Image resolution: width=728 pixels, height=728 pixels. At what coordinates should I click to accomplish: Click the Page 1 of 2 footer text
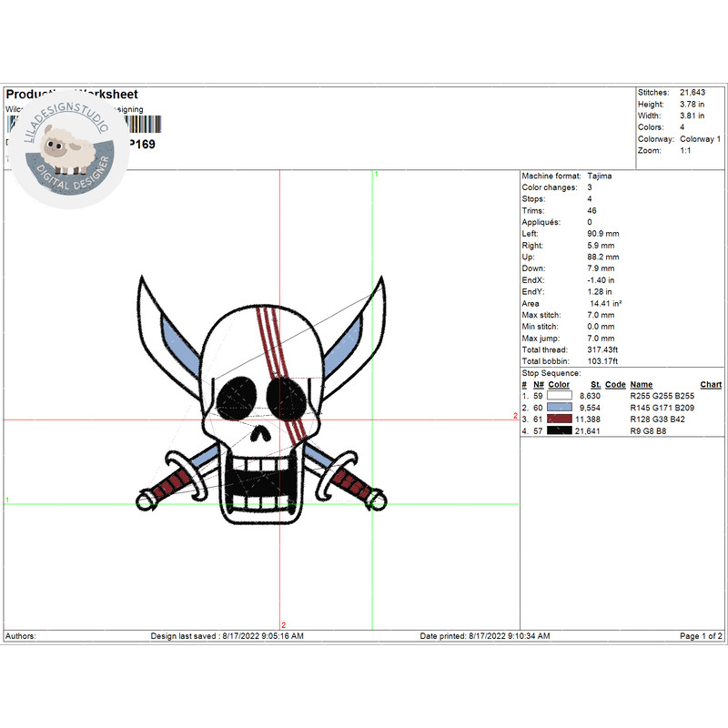[x=701, y=636]
